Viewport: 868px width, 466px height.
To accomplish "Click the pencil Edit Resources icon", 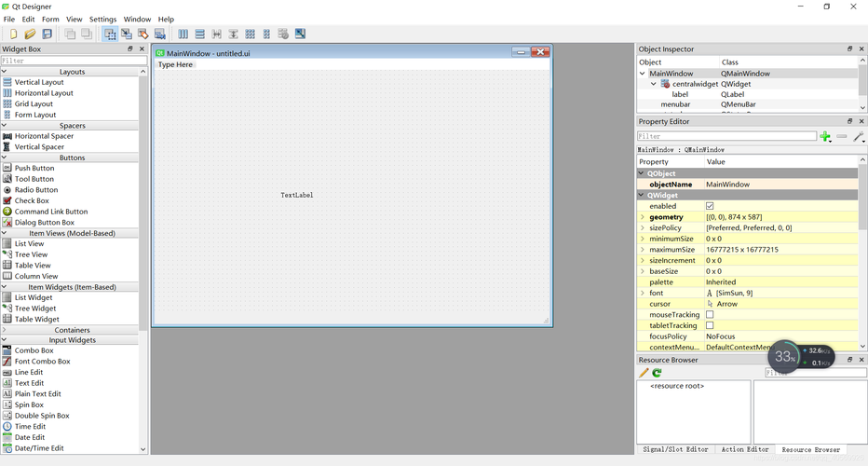I will tap(644, 373).
